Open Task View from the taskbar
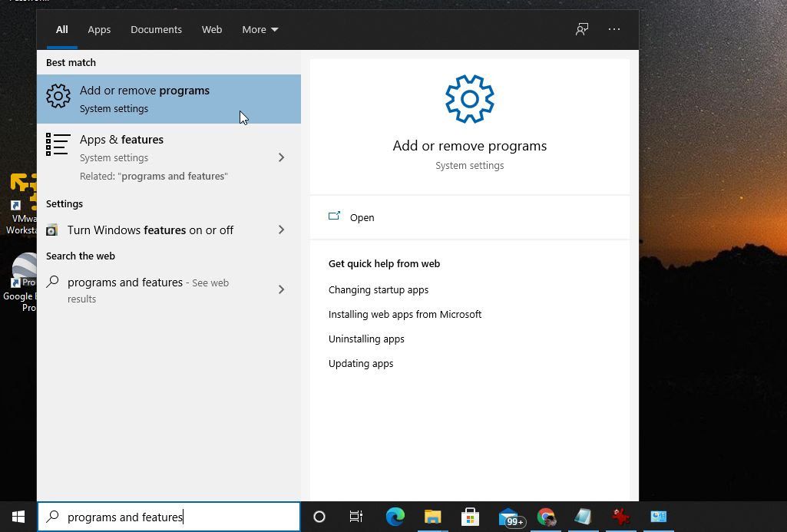Screen dimensions: 787x532 tap(355, 517)
